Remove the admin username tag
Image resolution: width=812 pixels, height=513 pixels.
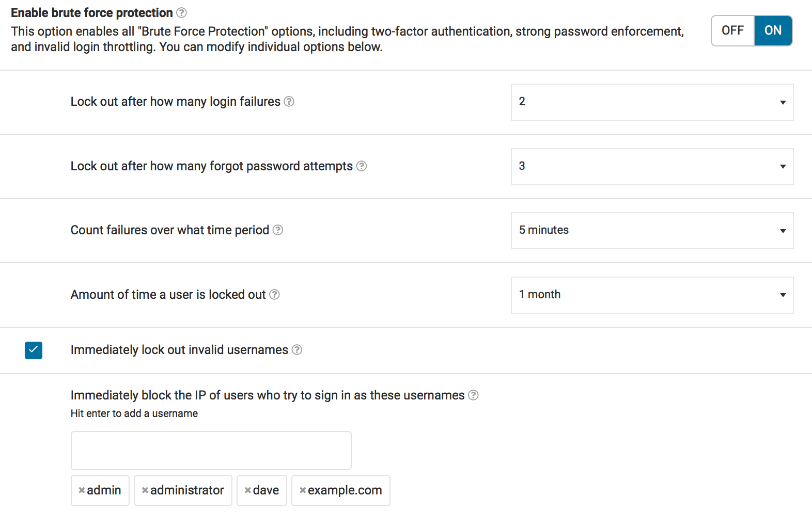82,490
